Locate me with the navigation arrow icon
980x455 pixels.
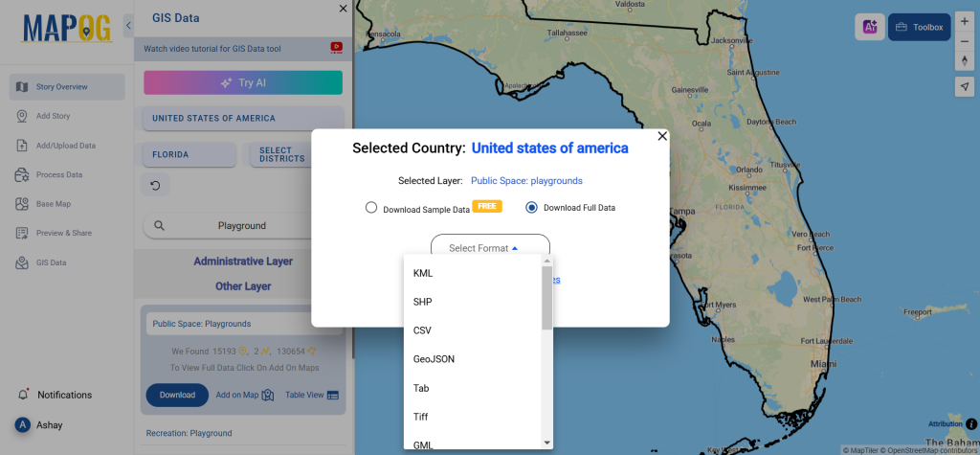[965, 86]
